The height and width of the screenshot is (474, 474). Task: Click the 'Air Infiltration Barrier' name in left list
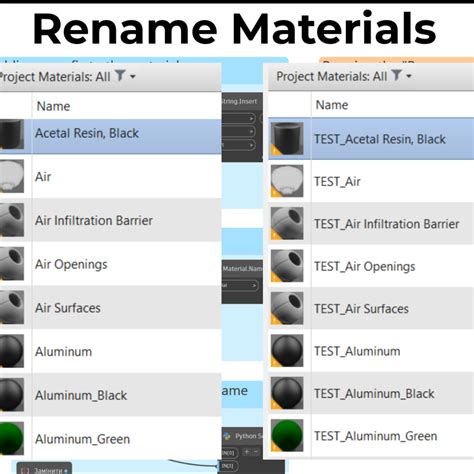(94, 220)
